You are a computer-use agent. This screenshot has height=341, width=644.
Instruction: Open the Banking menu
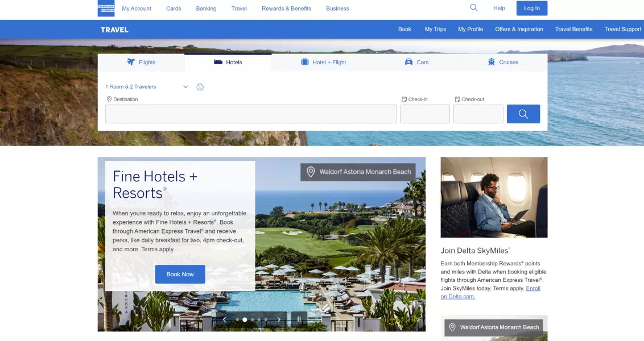pos(206,9)
